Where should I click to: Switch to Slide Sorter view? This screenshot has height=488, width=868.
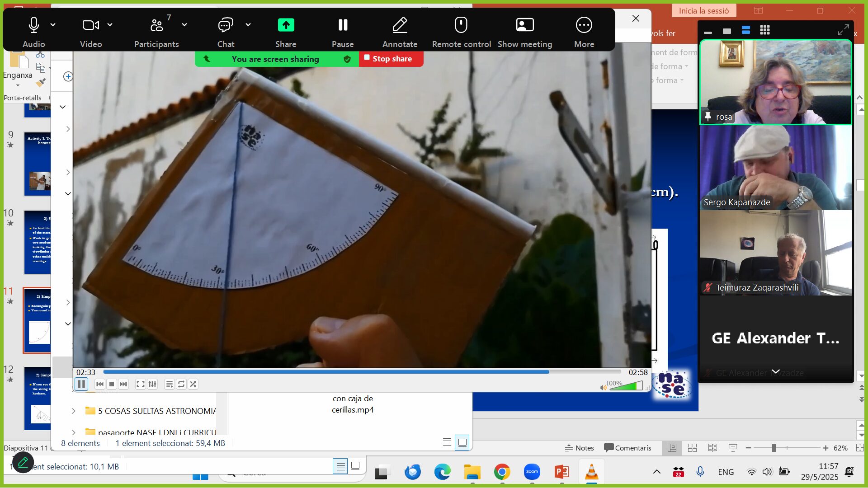[692, 448]
